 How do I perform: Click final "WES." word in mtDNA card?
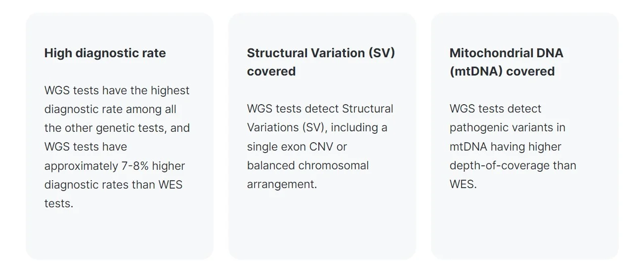pyautogui.click(x=463, y=185)
